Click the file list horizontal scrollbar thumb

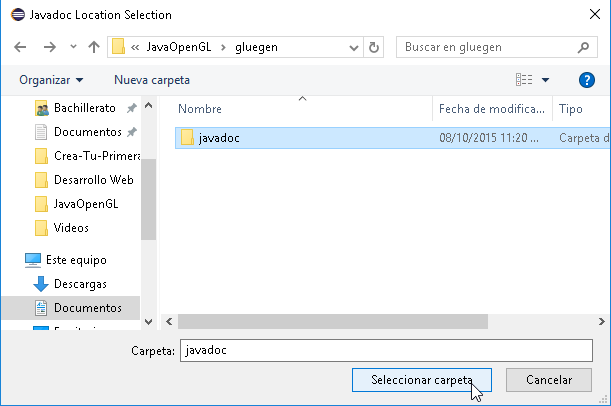[333, 321]
